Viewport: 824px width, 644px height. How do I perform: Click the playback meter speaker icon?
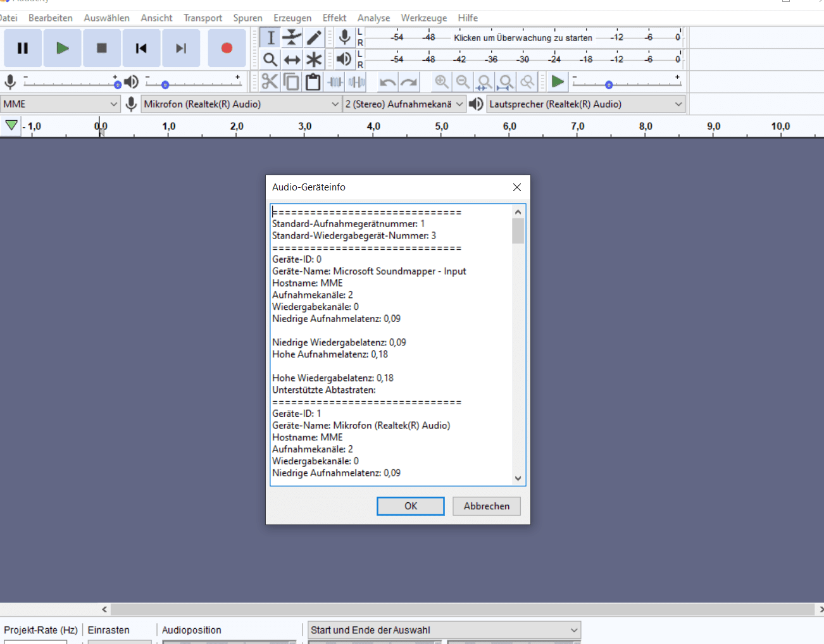pos(344,59)
